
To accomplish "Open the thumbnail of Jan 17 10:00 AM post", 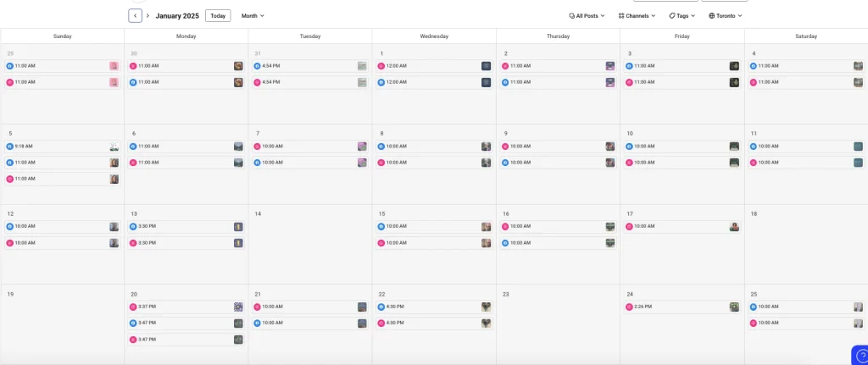I will click(x=734, y=226).
